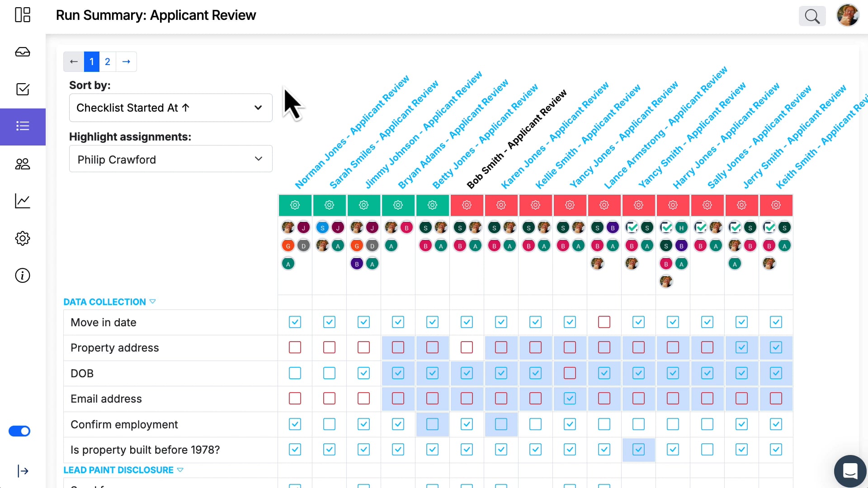Click the search magnifier icon
The image size is (868, 488).
point(812,16)
